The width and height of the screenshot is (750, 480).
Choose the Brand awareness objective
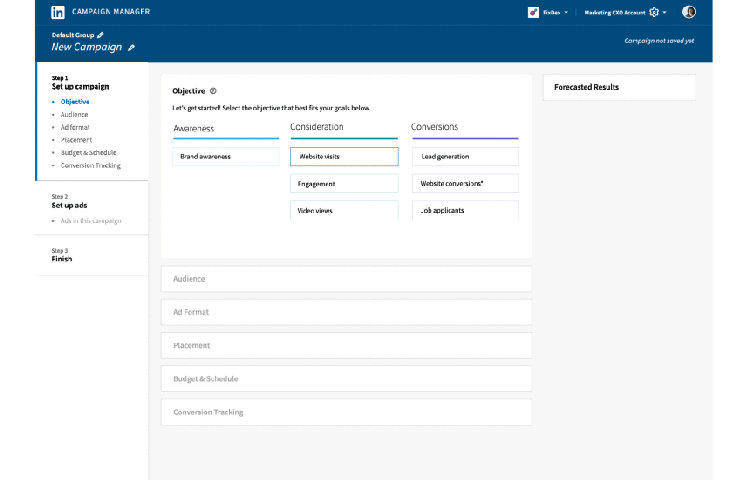[x=225, y=157]
